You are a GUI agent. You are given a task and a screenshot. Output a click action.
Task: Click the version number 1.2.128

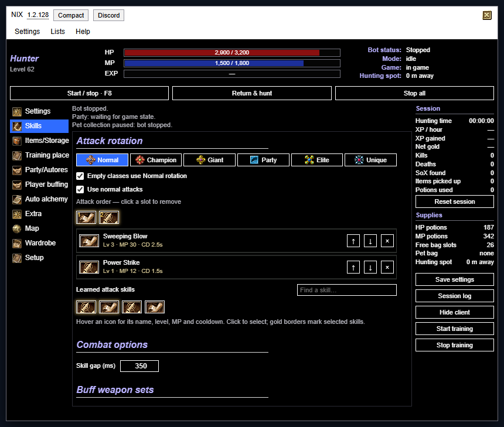click(x=38, y=15)
